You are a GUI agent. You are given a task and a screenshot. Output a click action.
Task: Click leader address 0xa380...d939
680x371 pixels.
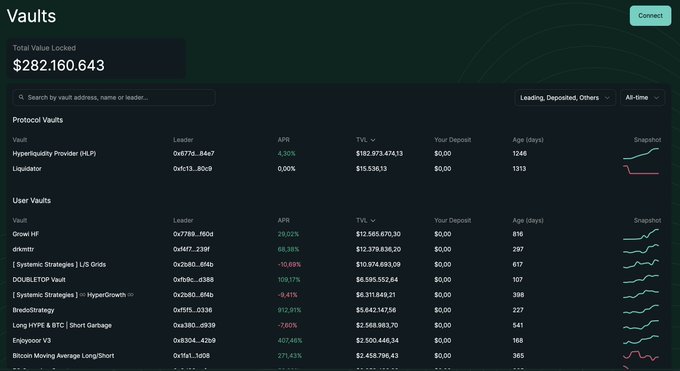[194, 325]
